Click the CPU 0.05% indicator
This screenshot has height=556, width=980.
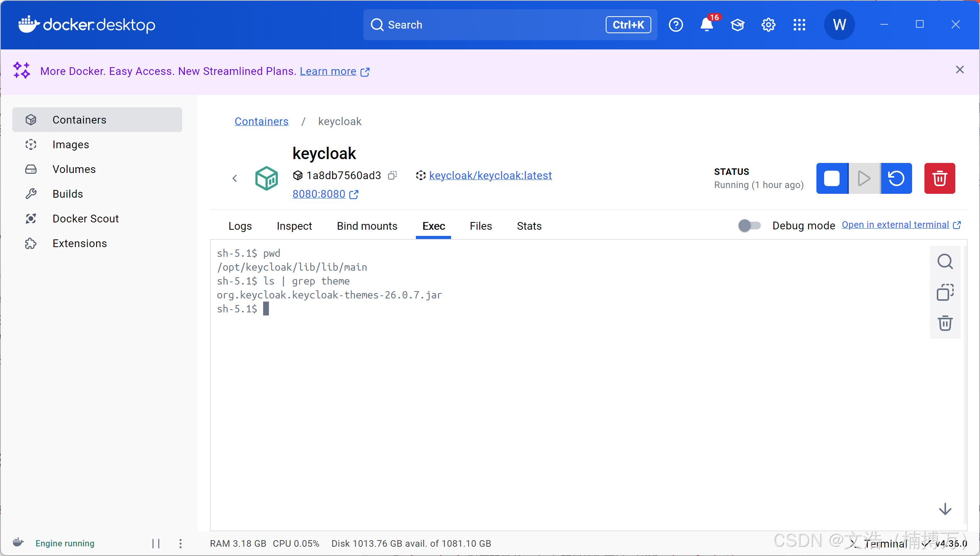296,544
